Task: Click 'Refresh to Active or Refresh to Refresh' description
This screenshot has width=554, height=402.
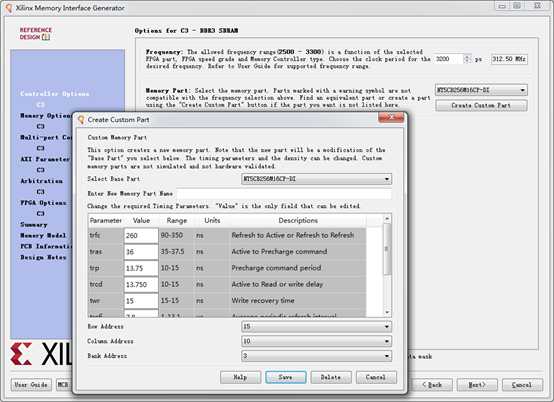Action: tap(293, 235)
